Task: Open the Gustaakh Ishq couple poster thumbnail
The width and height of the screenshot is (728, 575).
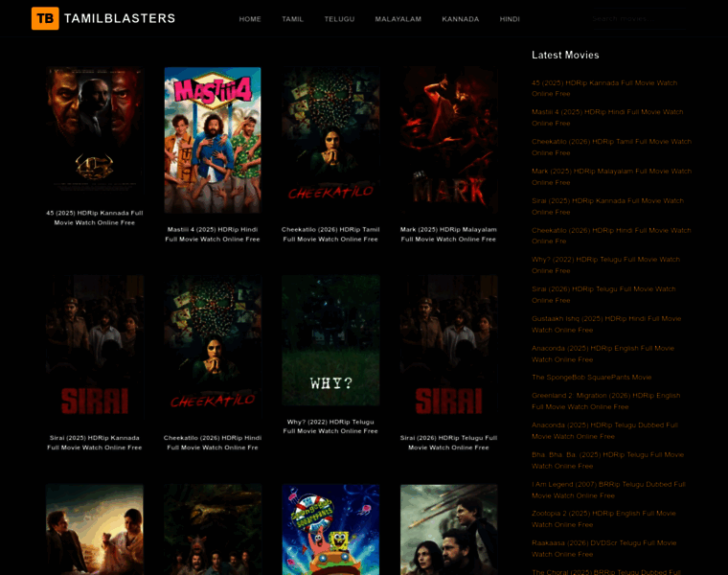Action: (x=95, y=530)
